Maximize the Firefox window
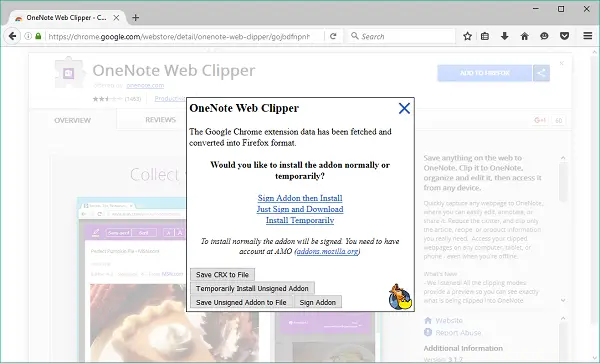Viewport: 600px width, 363px height. click(561, 9)
